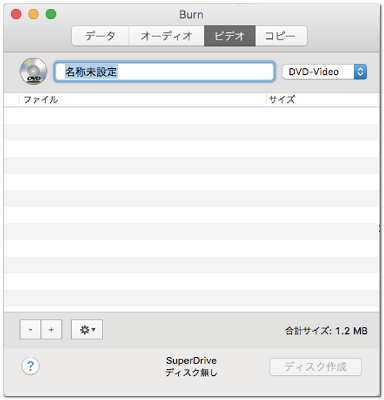
Task: Click the ディスク作成 burn button
Action: tap(315, 367)
